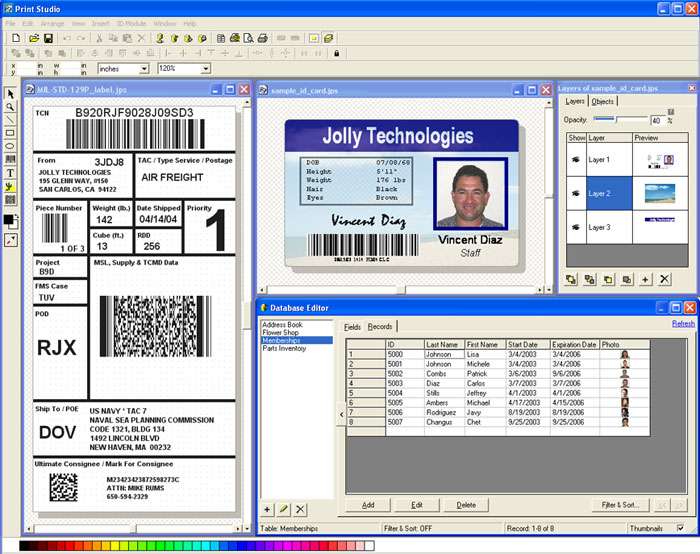The width and height of the screenshot is (700, 554).
Task: Click the Refresh link in Database Editor
Action: 683,324
